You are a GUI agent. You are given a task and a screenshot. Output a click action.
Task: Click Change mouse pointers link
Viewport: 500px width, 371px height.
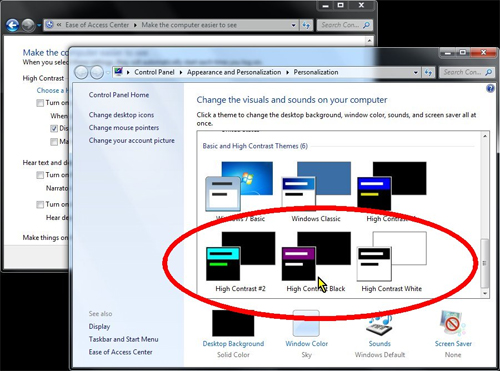[x=124, y=128]
